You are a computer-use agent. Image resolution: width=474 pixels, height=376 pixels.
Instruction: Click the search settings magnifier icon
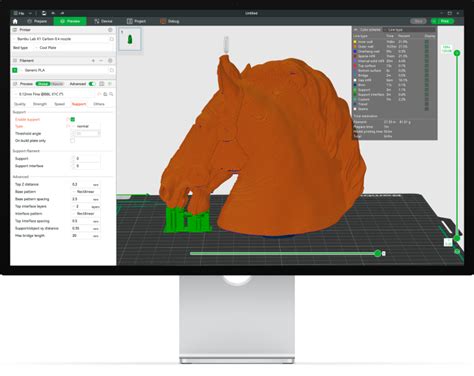(x=111, y=94)
